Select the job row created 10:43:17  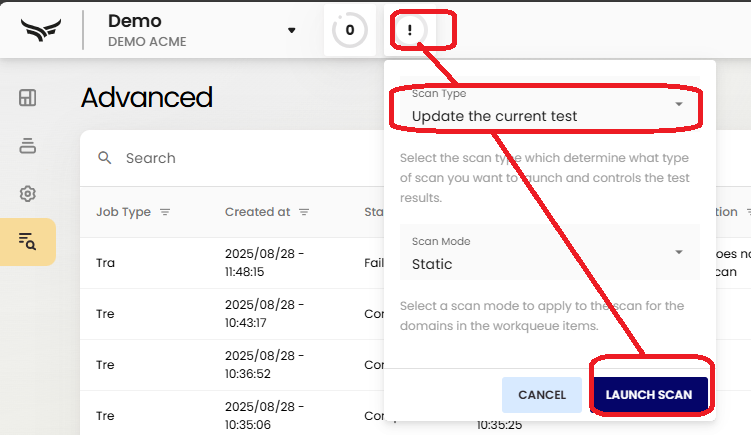coord(232,314)
